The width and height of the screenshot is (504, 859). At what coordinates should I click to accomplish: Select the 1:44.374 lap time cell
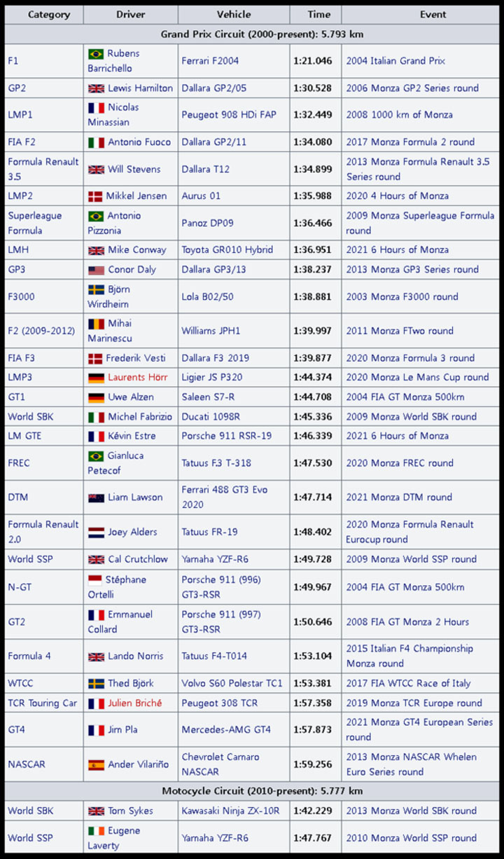tap(315, 378)
